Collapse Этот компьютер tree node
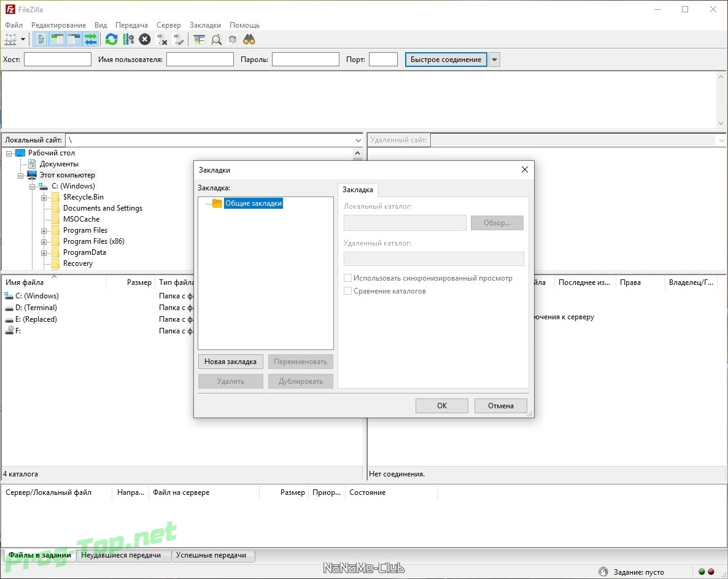Viewport: 728px width, 579px height. click(20, 176)
